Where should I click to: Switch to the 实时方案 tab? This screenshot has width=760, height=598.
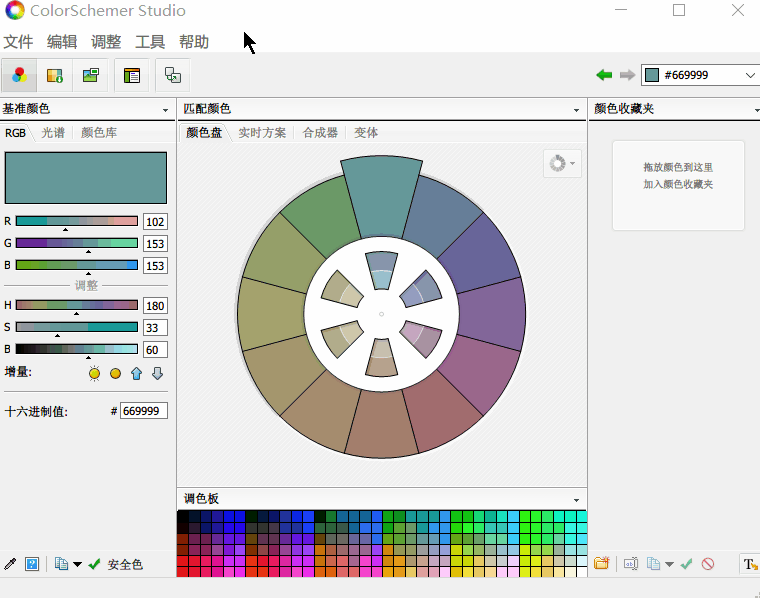pos(262,132)
